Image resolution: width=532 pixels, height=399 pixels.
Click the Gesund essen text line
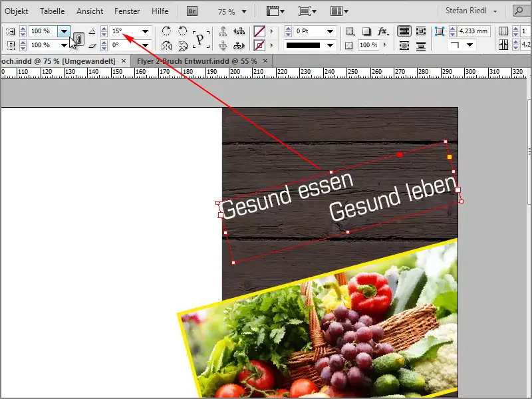(288, 196)
